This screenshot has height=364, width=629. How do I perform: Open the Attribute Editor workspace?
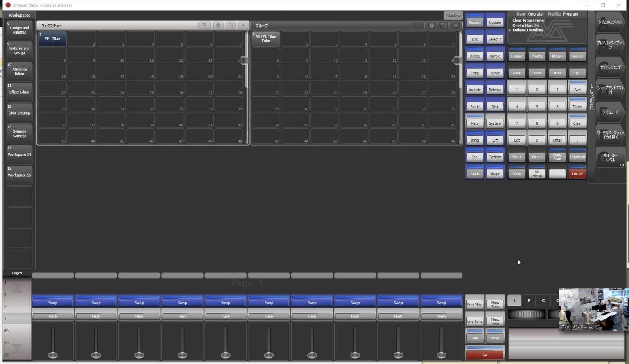[19, 72]
